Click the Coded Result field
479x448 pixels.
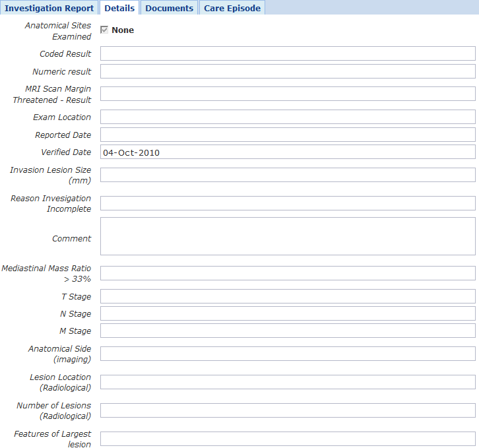[x=288, y=53]
